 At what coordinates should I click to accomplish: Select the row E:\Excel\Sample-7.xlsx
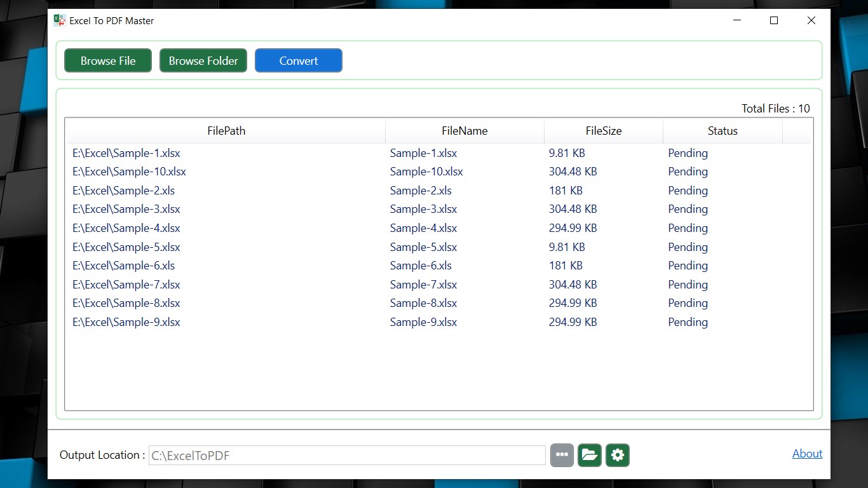tap(439, 285)
